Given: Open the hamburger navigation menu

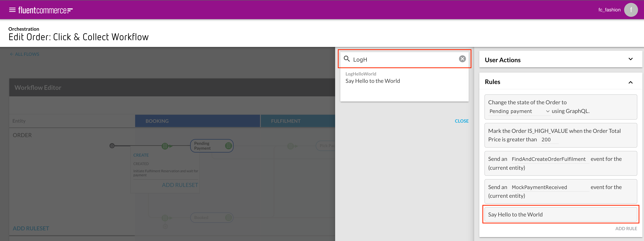Looking at the screenshot, I should [x=12, y=10].
